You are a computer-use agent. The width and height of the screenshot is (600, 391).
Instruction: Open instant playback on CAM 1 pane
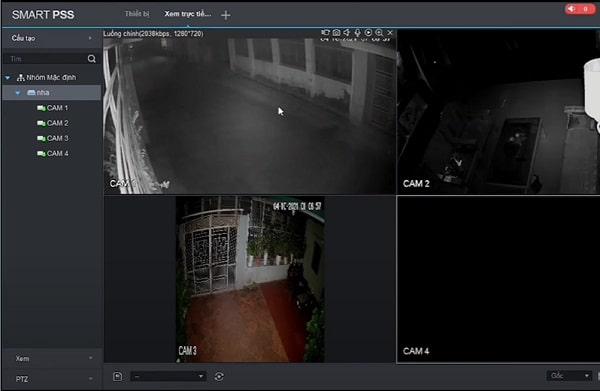368,33
